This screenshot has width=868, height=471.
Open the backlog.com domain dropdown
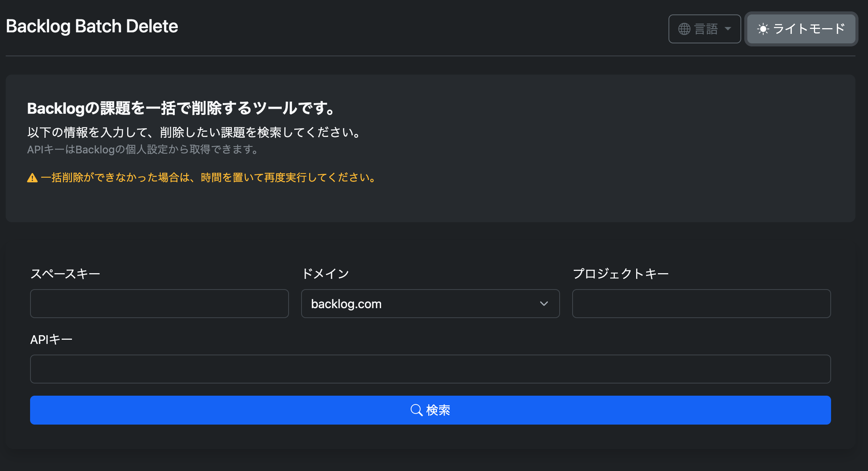coord(431,304)
